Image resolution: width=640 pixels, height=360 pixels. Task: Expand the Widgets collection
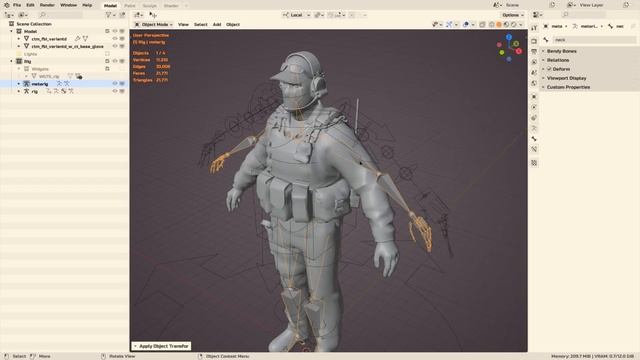pos(19,69)
